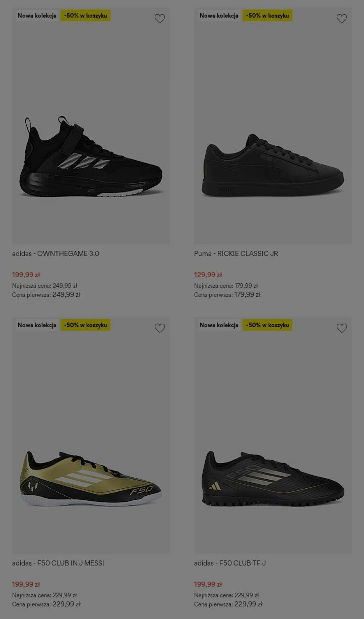The image size is (364, 619).
Task: Follow the adidas - F50 CLUB TF J link
Action: (230, 563)
